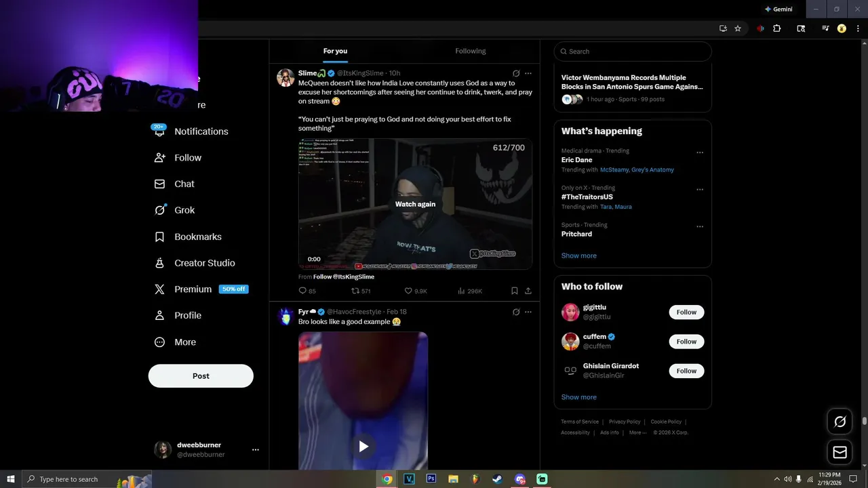868x488 pixels.
Task: Play the video in Fyr's post
Action: coord(363,446)
